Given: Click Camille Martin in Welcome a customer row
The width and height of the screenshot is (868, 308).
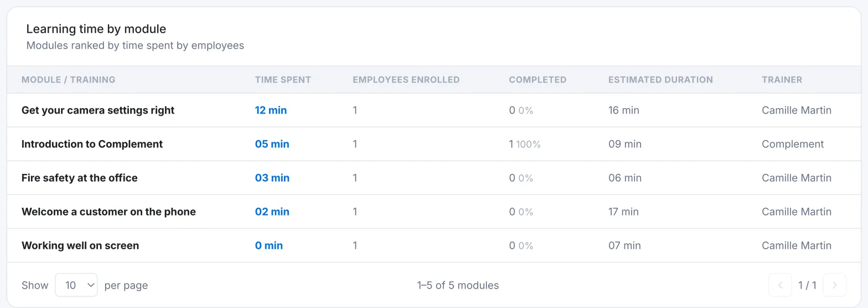Looking at the screenshot, I should click(797, 212).
